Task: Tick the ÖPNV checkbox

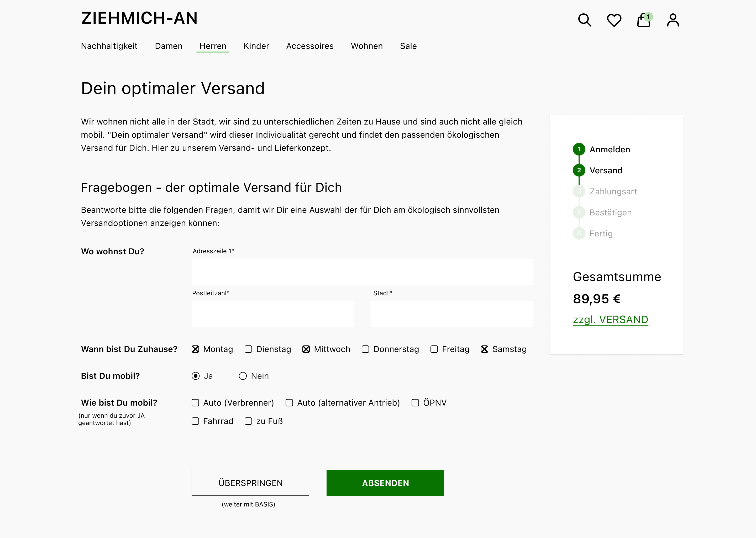Action: tap(415, 403)
